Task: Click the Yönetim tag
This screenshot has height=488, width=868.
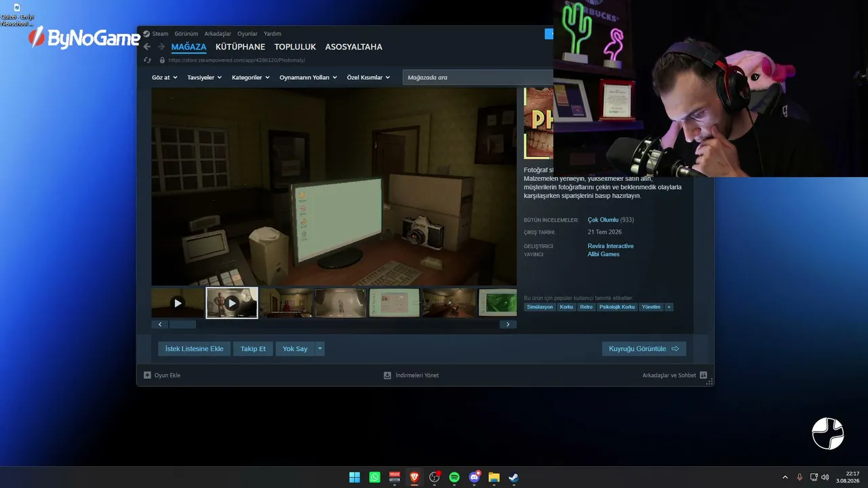Action: coord(651,307)
